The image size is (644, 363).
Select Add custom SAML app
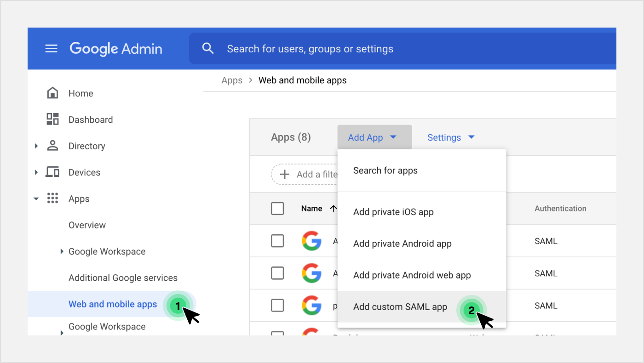400,307
